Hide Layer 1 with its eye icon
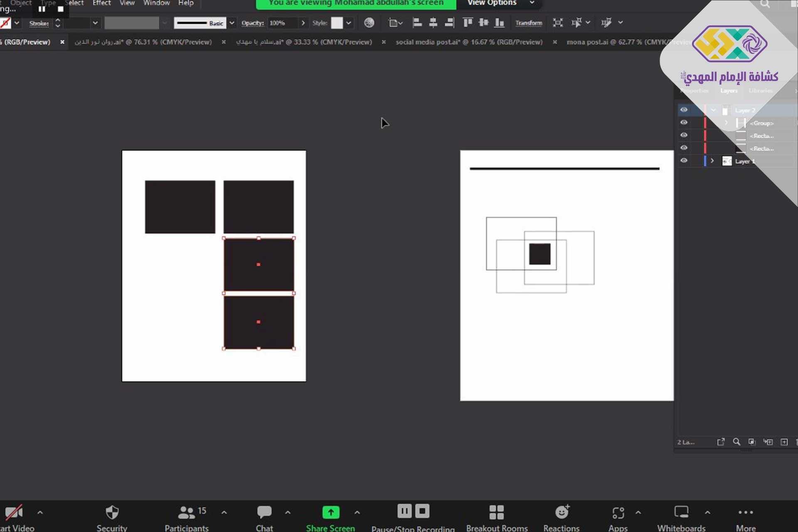This screenshot has width=798, height=532. pyautogui.click(x=684, y=161)
